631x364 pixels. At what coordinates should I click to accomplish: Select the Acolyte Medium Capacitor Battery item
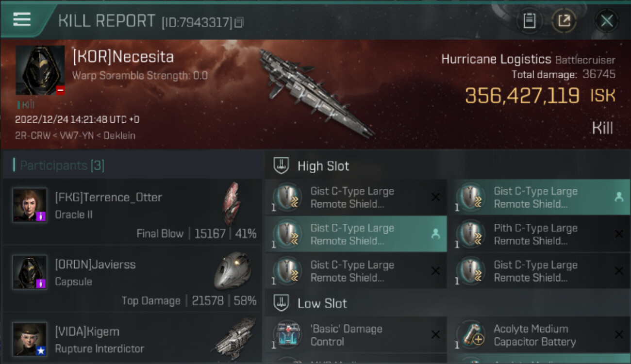(539, 335)
